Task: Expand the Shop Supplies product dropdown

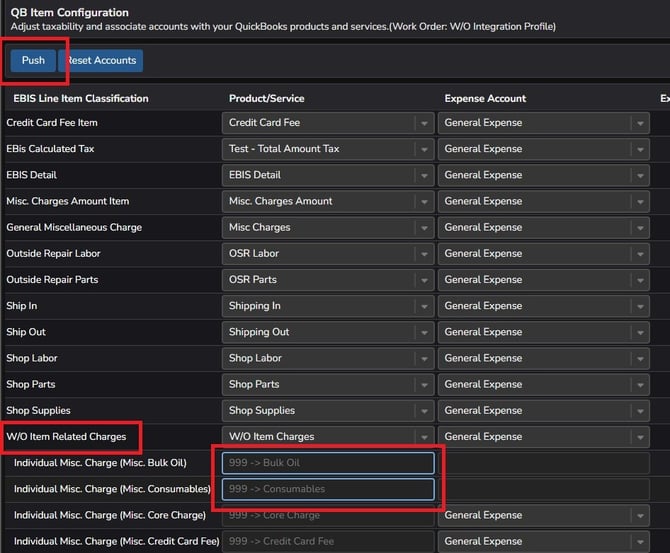Action: pos(423,411)
